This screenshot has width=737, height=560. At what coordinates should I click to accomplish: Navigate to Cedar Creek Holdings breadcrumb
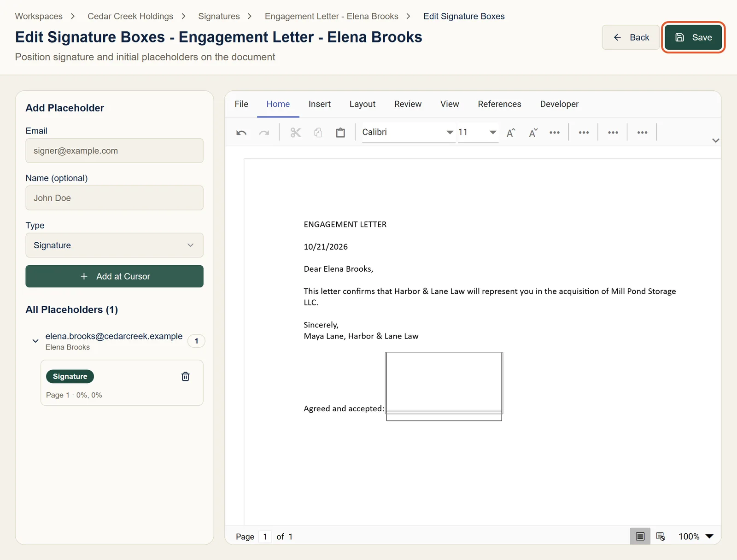point(130,17)
